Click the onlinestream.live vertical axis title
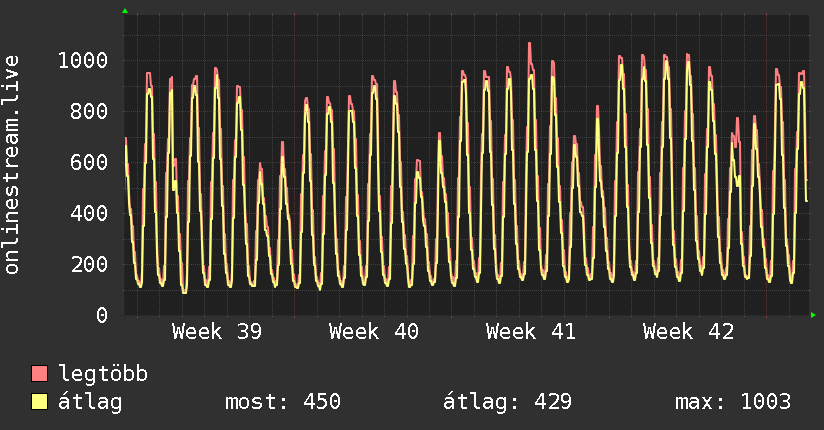Screen dimensions: 824x430 11,165
